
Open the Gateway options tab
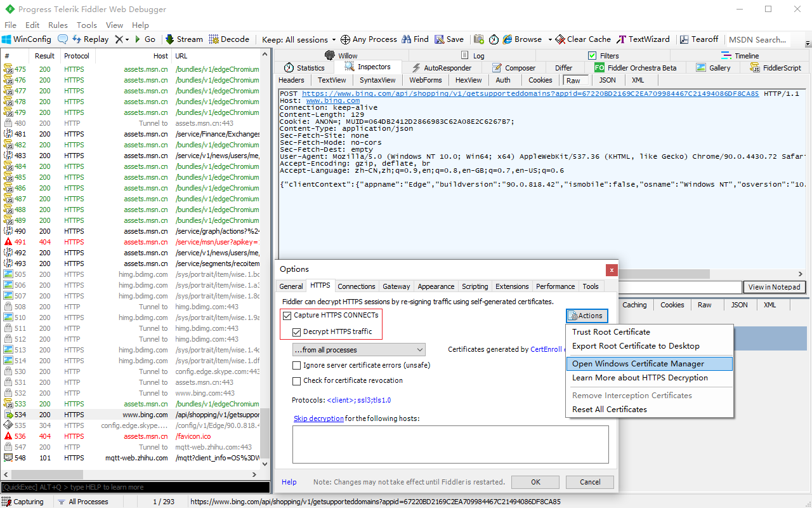[x=396, y=286]
